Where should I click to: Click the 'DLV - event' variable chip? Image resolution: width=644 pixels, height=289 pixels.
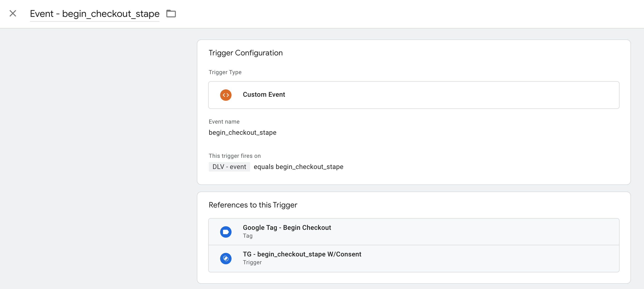click(229, 167)
